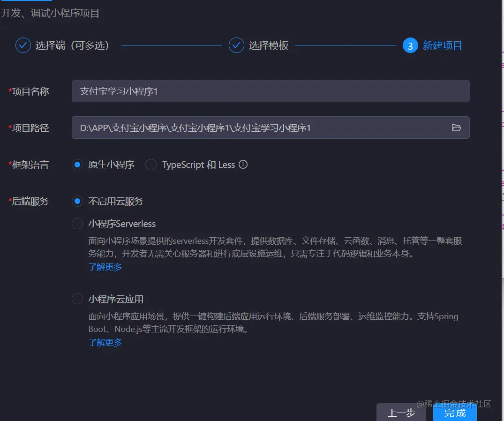Select 小程序云应用 radio option
This screenshot has height=421, width=504.
(77, 299)
